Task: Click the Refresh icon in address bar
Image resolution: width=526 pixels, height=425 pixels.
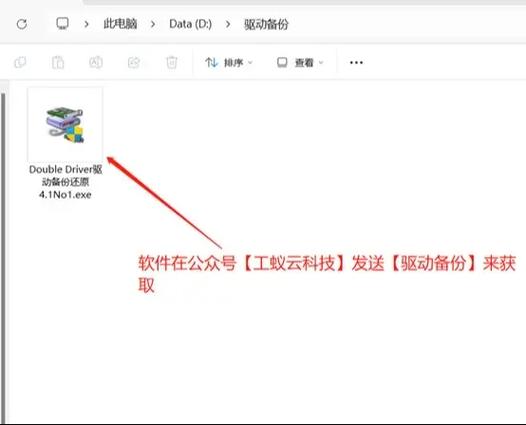Action: (x=22, y=24)
